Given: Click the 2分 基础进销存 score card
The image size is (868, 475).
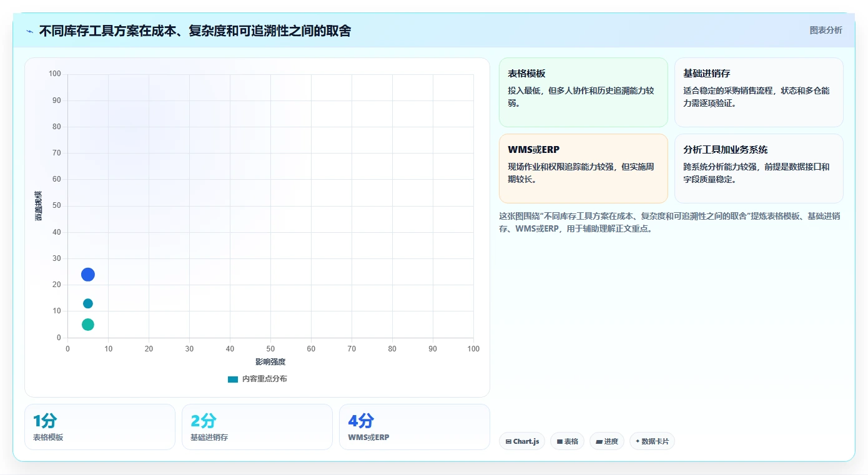Looking at the screenshot, I should pos(257,427).
